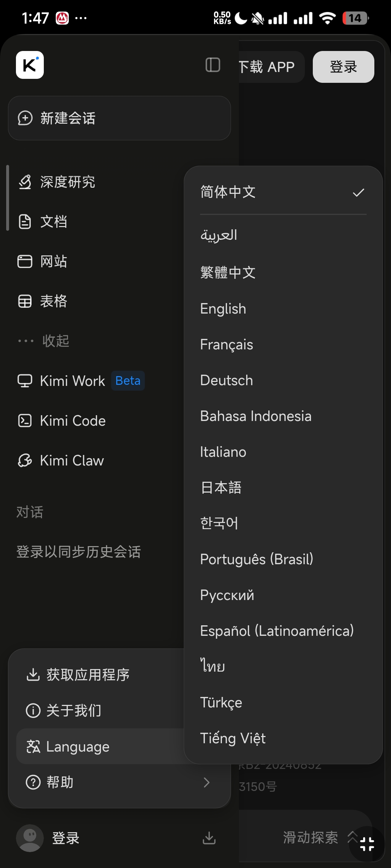The image size is (391, 868).
Task: Open 深度研究 text entry
Action: pyautogui.click(x=68, y=182)
